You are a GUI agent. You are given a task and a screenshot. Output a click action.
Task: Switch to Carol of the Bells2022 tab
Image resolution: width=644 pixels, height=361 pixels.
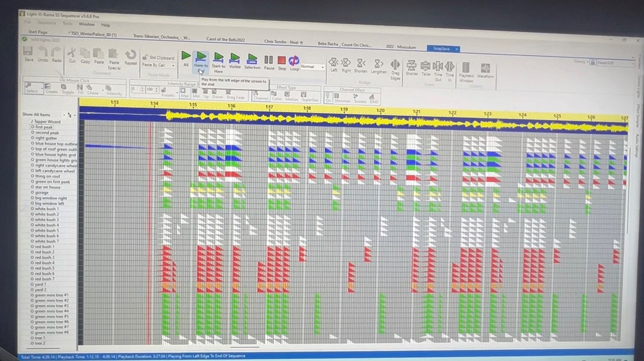pos(226,40)
